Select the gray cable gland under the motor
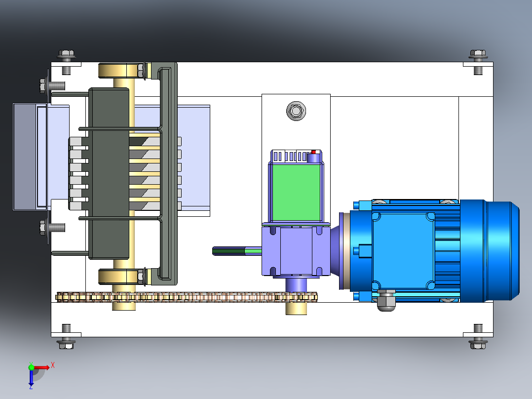The image size is (532, 399). point(386,301)
